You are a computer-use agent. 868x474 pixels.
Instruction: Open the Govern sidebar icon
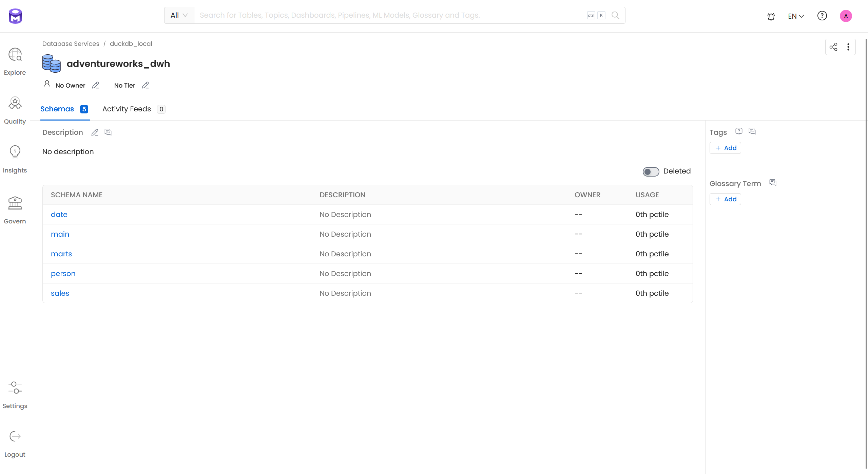click(15, 203)
